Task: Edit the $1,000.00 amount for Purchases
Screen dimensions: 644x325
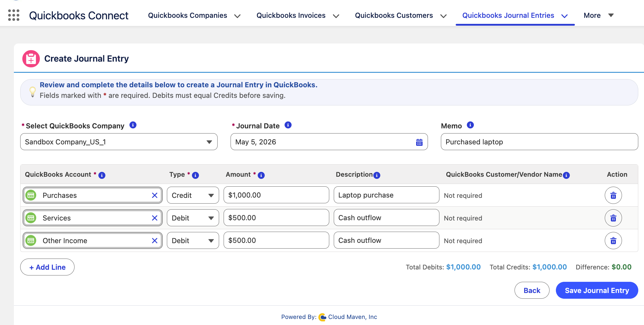Action: click(276, 195)
